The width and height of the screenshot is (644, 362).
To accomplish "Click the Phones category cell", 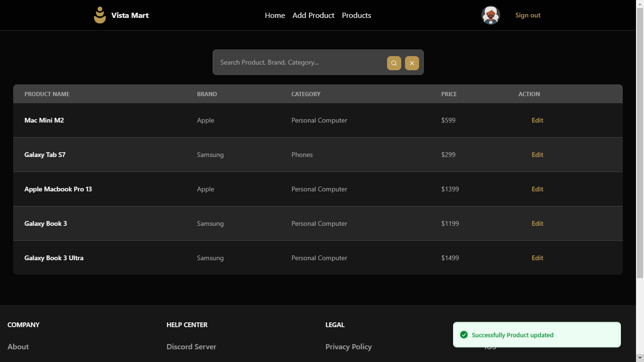I will [x=302, y=155].
